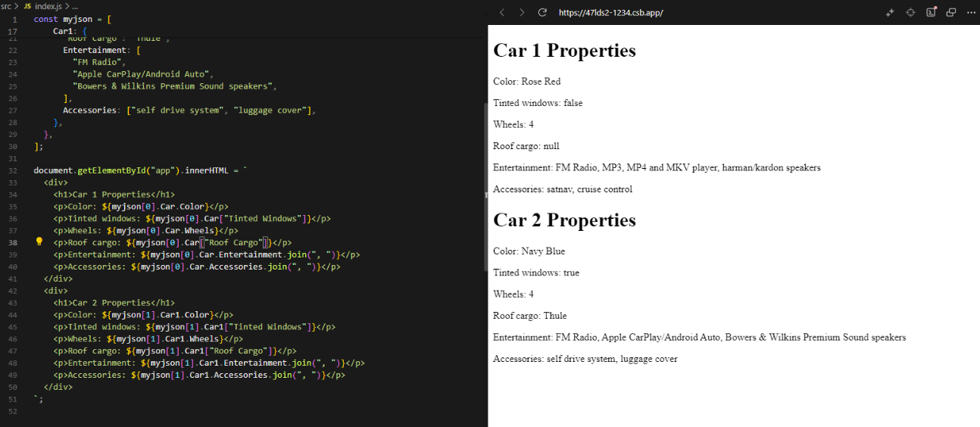Image resolution: width=980 pixels, height=427 pixels.
Task: Select the src breadcrumb segment
Action: pos(7,5)
